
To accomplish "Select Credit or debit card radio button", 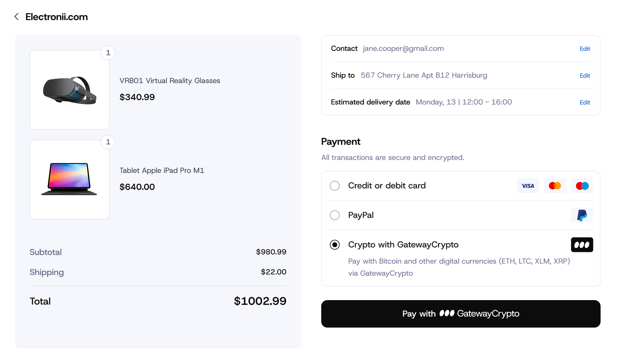I will (x=335, y=186).
